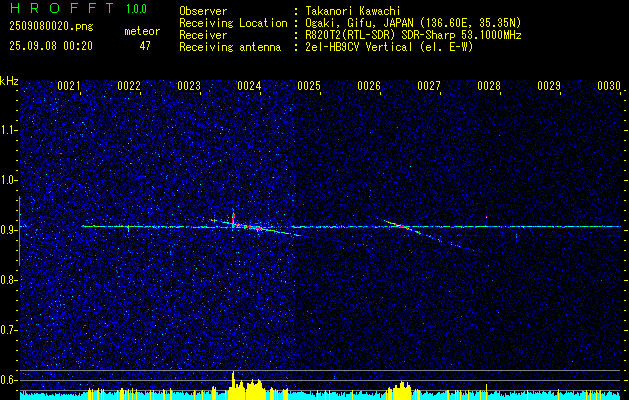Click the small red dot near 0028
Screen dimensions: 629x400
pos(487,217)
